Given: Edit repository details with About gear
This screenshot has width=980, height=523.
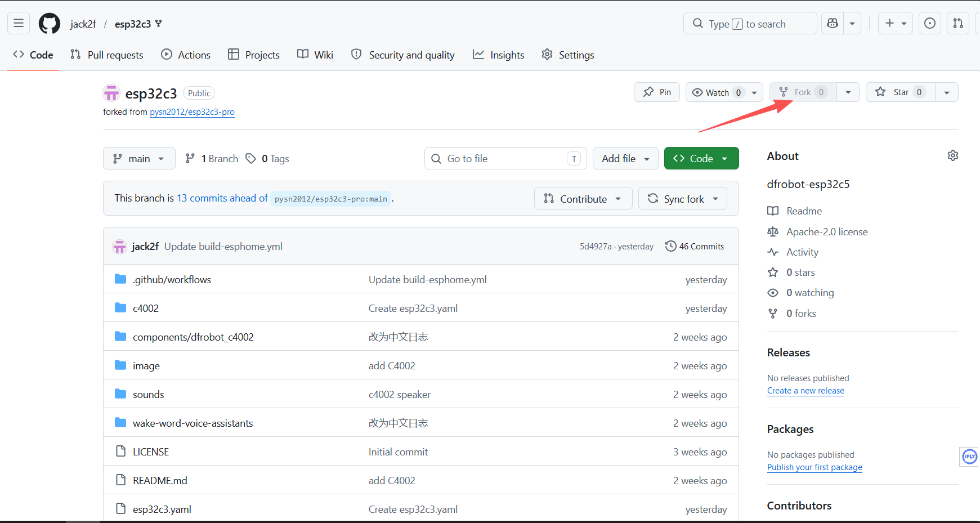Looking at the screenshot, I should [x=952, y=155].
